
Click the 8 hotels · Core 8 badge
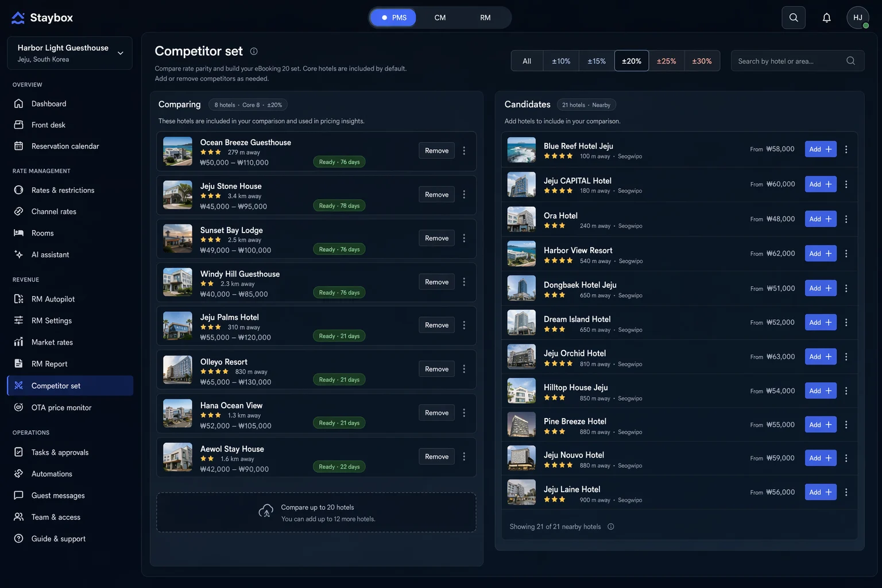248,105
